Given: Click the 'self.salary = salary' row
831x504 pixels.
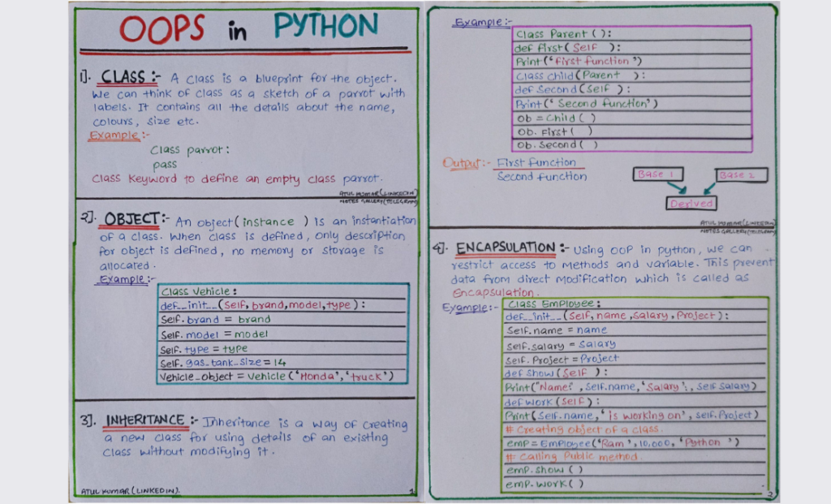Looking at the screenshot, I should pos(635,345).
